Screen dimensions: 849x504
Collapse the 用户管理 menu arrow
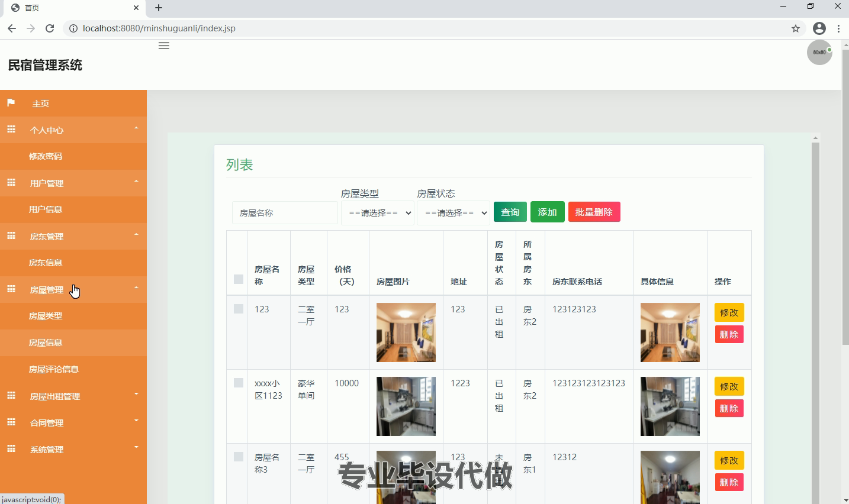(136, 182)
